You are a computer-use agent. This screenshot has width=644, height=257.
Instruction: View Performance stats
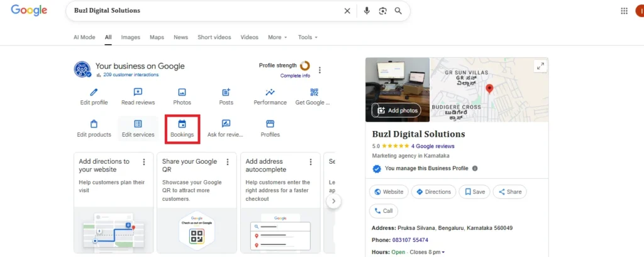(x=270, y=93)
